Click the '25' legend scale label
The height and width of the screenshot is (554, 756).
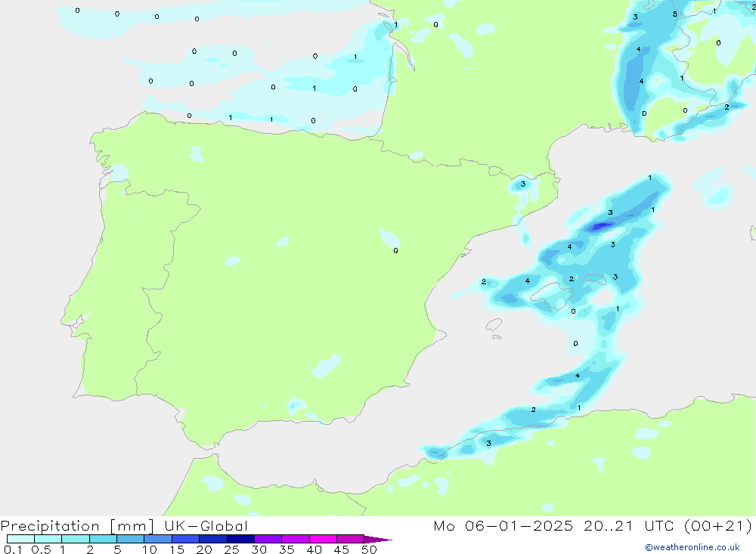pyautogui.click(x=231, y=549)
